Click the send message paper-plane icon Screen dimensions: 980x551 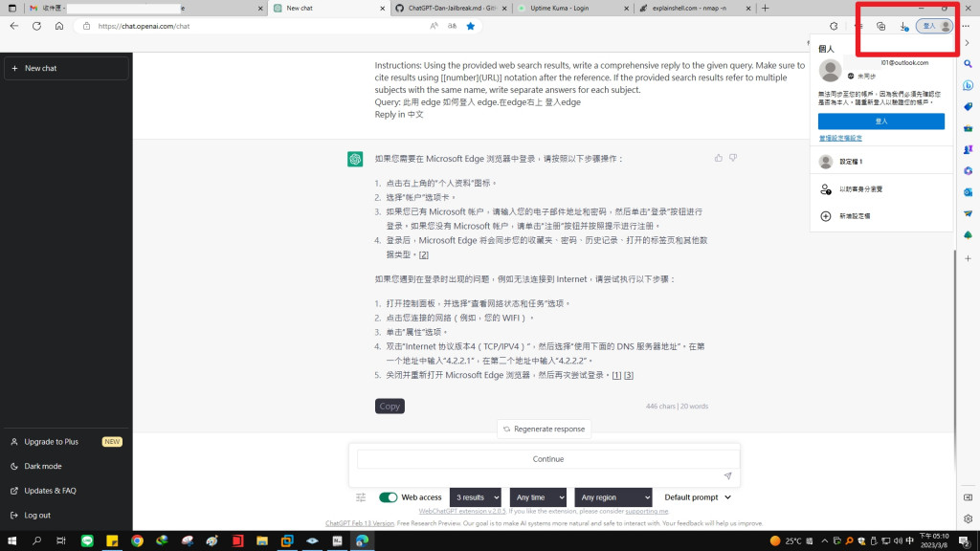click(727, 476)
